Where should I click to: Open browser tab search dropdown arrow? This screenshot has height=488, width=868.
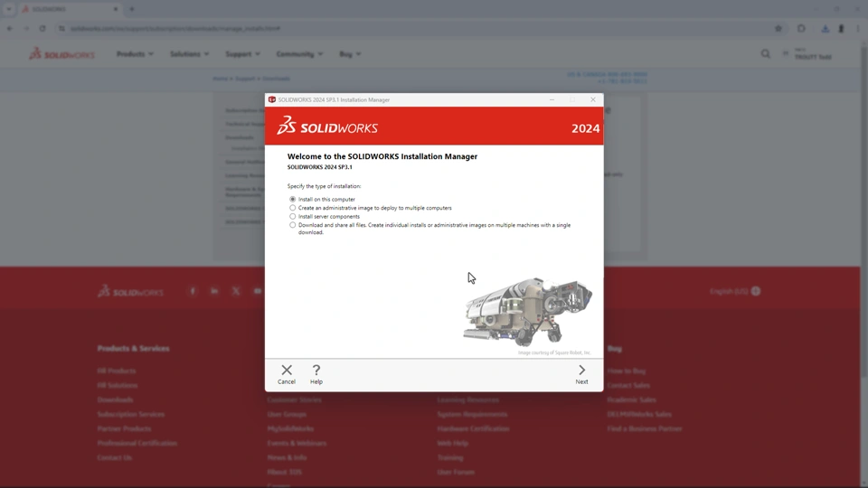click(x=9, y=9)
